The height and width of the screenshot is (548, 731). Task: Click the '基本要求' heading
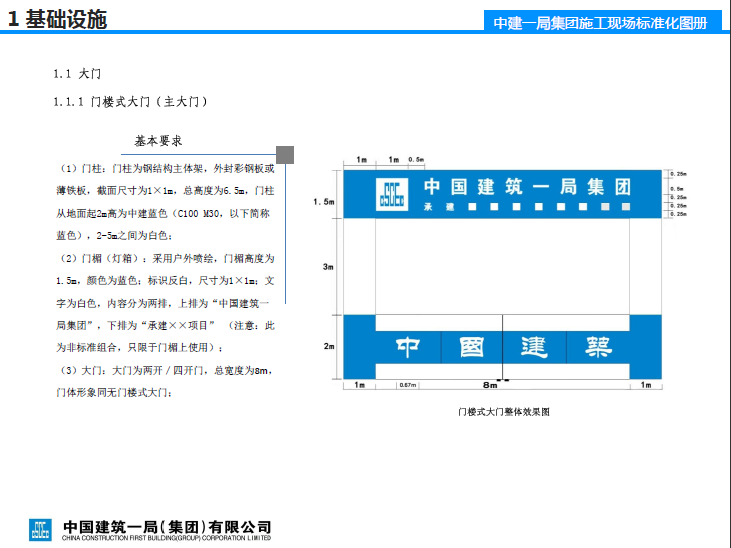point(159,141)
